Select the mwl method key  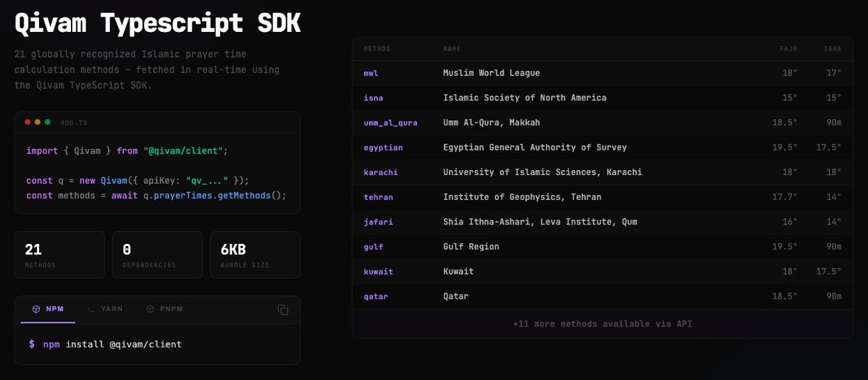click(x=371, y=73)
